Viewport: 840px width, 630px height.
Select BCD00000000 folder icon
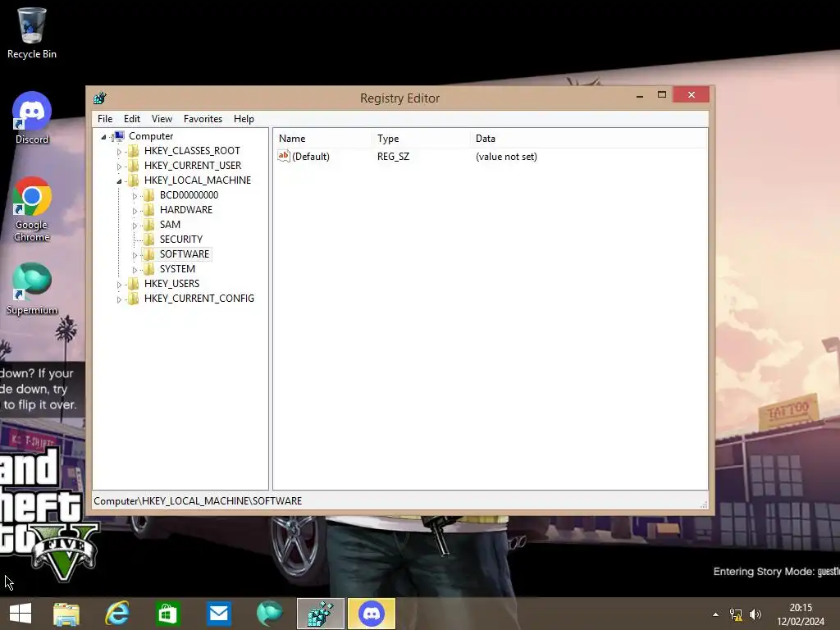[x=149, y=195]
